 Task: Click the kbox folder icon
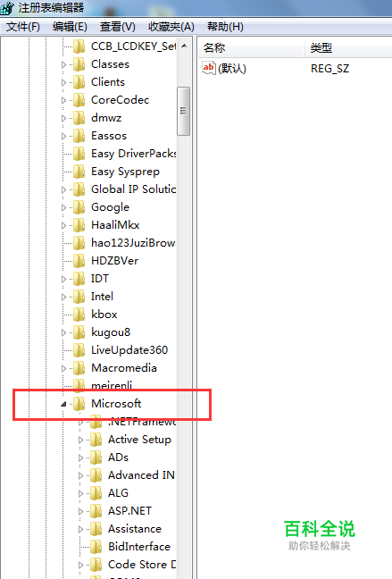coord(79,315)
